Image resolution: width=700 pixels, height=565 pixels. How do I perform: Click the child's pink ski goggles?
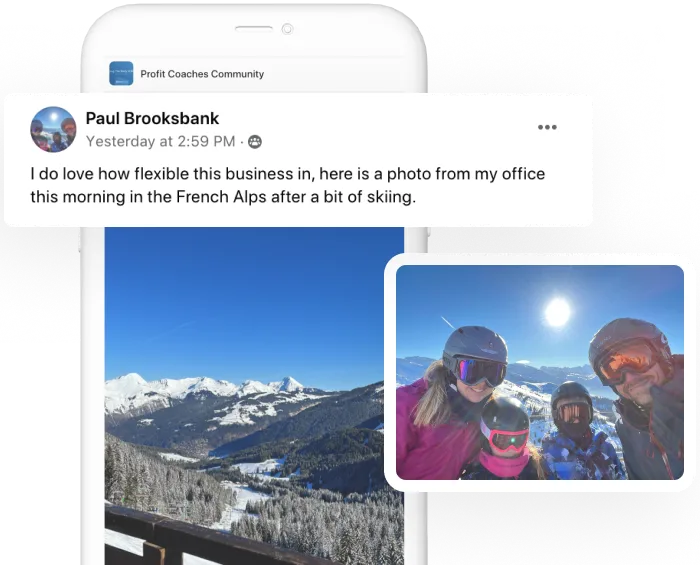506,439
